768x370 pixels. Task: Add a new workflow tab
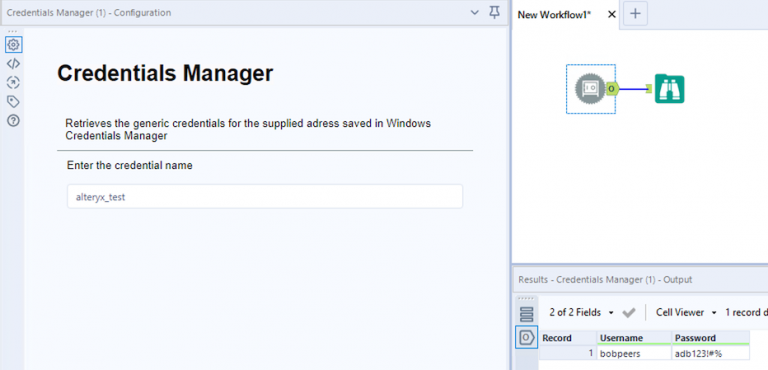(x=635, y=14)
